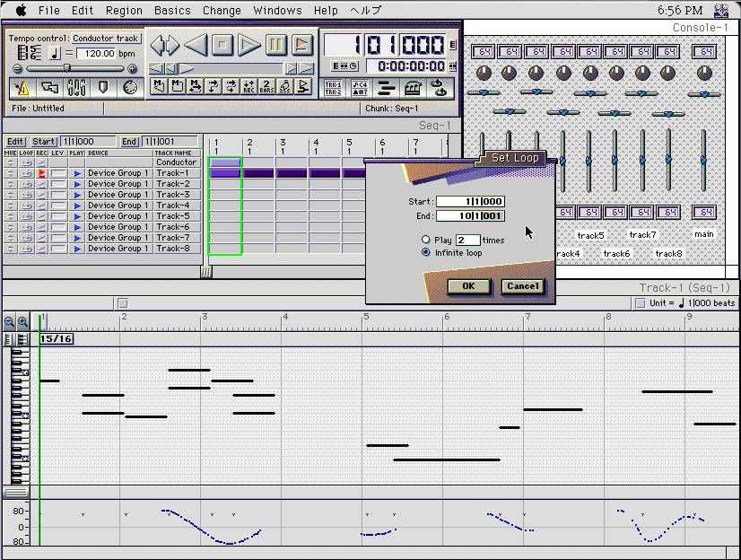The image size is (741, 560).
Task: Open the Edit popup in Tracks window
Action: [x=15, y=142]
